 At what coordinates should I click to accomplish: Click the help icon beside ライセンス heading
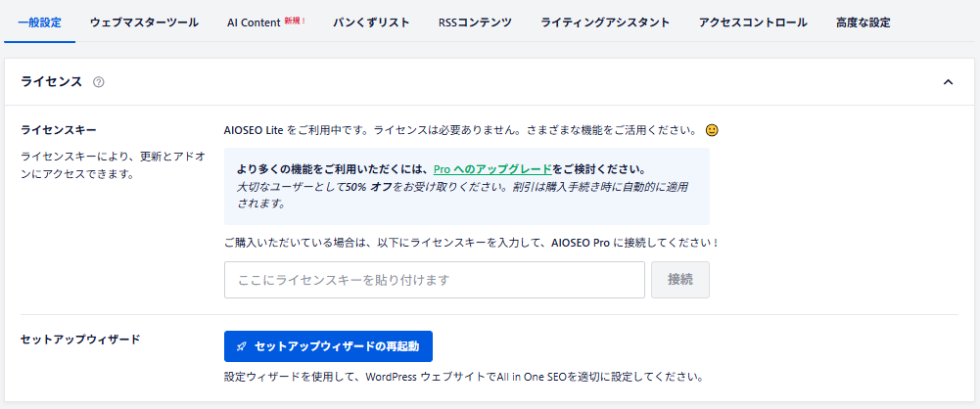[x=99, y=82]
